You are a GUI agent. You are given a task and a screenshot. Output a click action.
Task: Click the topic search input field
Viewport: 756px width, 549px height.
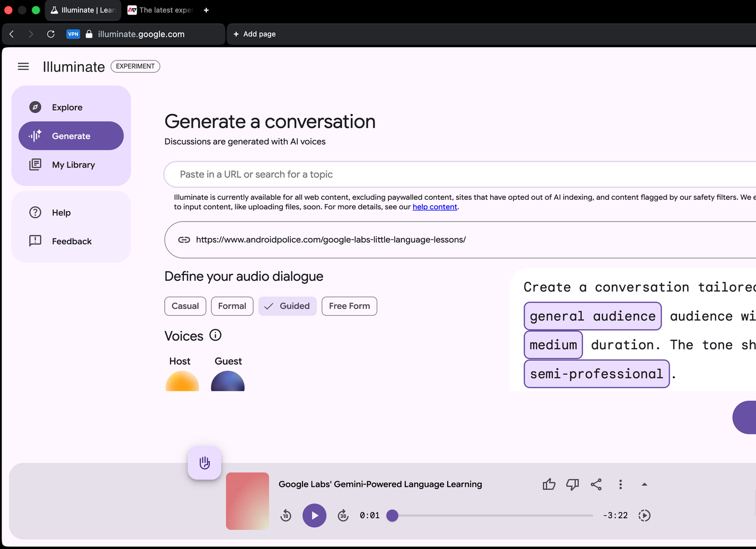pyautogui.click(x=371, y=174)
